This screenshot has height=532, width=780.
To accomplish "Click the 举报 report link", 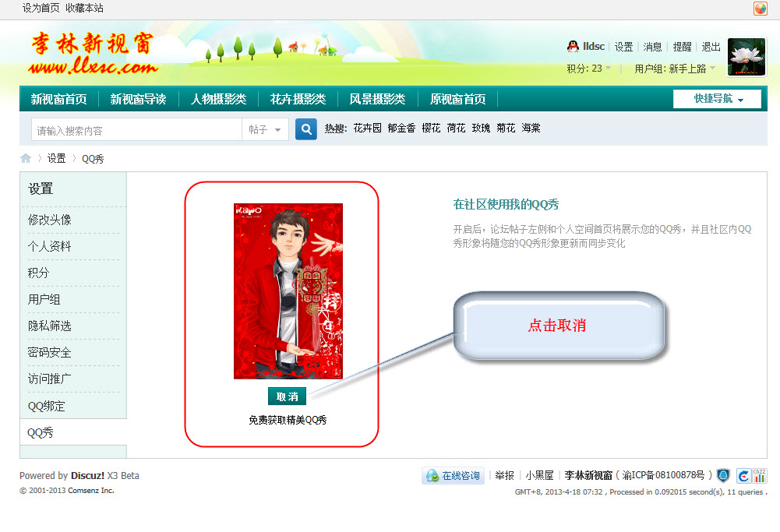I will 504,475.
